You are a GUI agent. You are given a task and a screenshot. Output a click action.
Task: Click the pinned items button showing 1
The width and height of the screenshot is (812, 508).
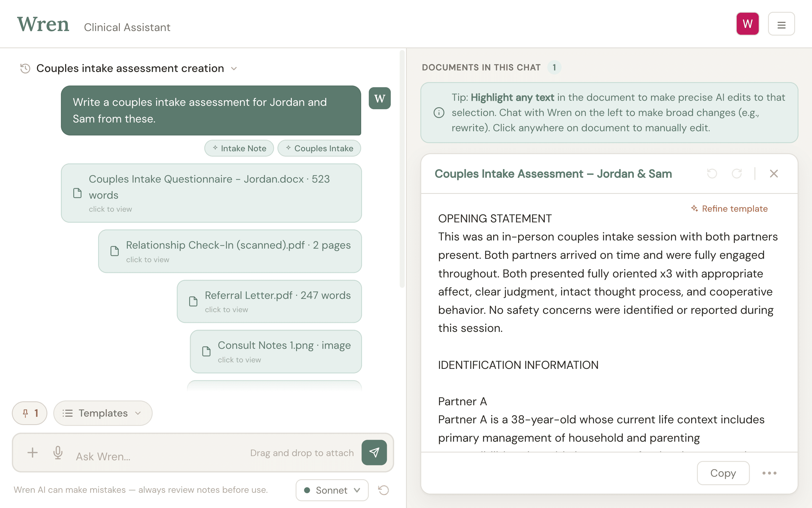[30, 413]
